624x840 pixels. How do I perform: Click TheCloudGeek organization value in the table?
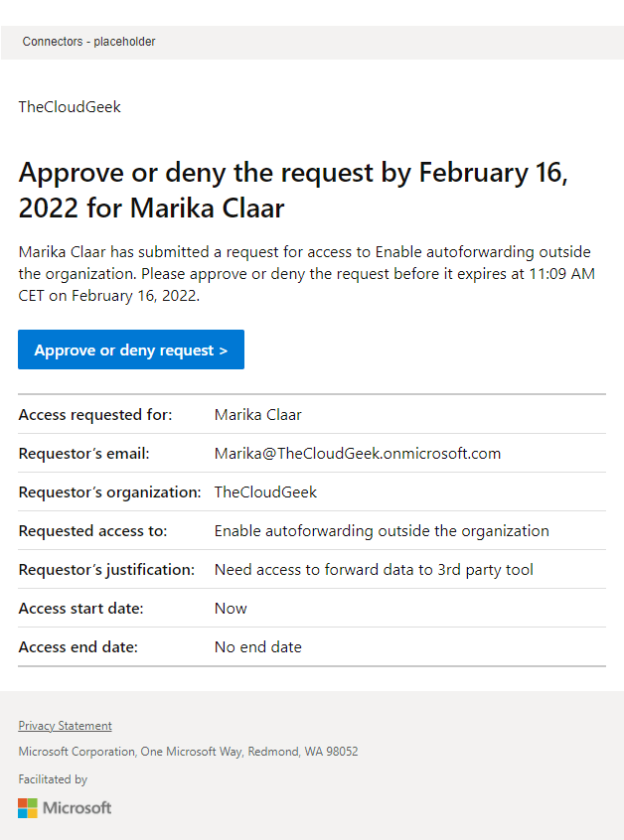266,492
